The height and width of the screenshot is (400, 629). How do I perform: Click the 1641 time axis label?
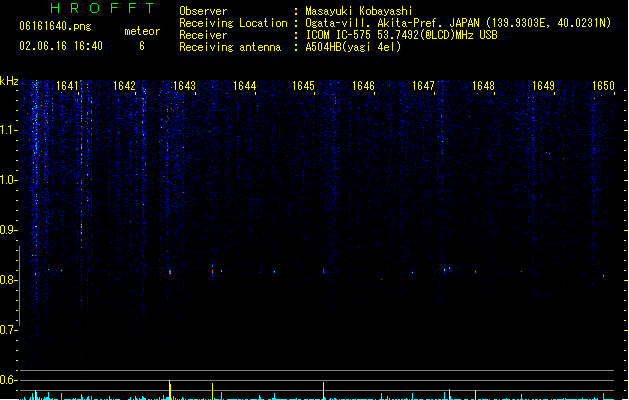click(x=67, y=86)
